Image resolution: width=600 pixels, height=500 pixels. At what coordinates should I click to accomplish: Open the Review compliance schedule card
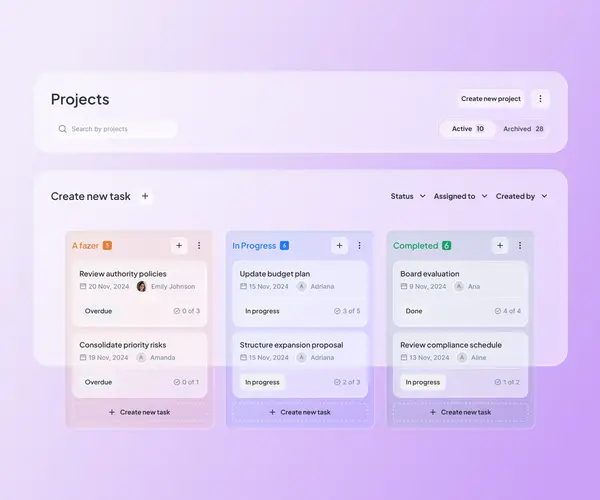(460, 365)
